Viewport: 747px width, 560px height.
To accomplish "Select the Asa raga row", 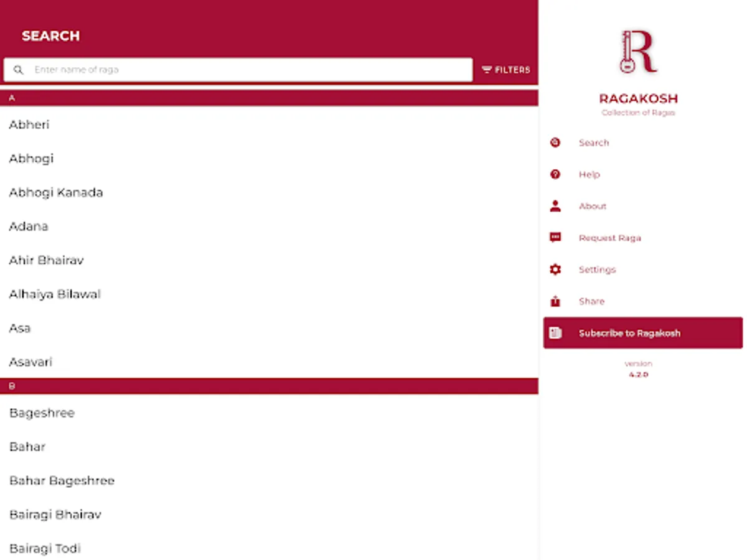I will (269, 328).
